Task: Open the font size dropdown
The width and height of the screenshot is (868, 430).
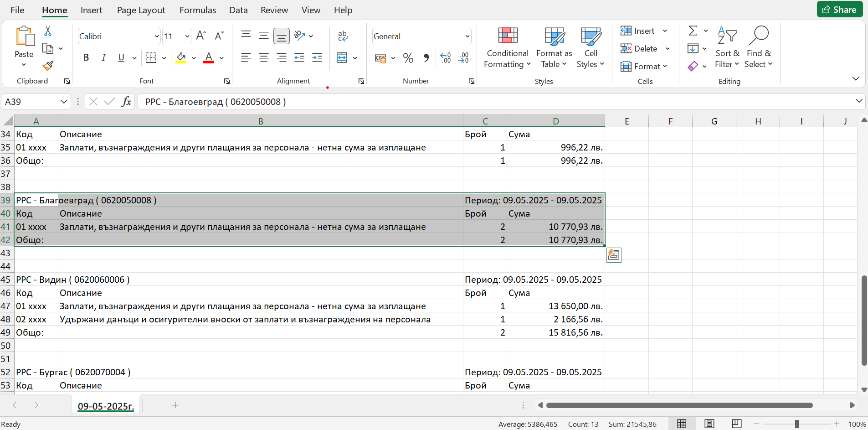Action: click(x=187, y=36)
